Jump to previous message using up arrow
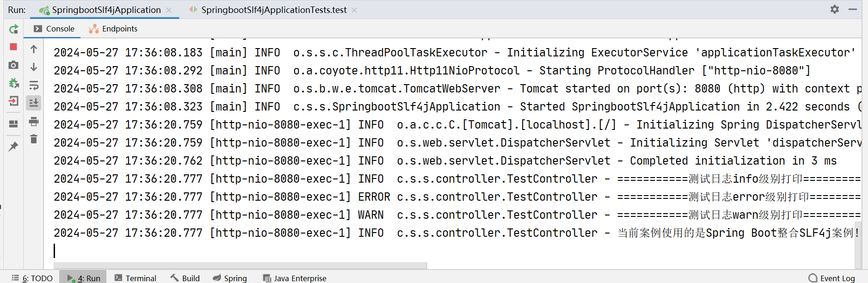 point(33,49)
